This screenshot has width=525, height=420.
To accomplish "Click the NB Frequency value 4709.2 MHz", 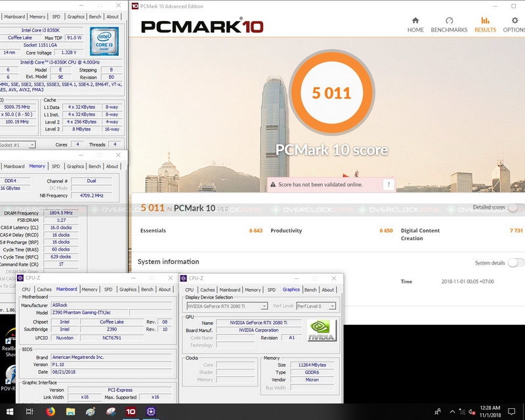I will (x=91, y=196).
